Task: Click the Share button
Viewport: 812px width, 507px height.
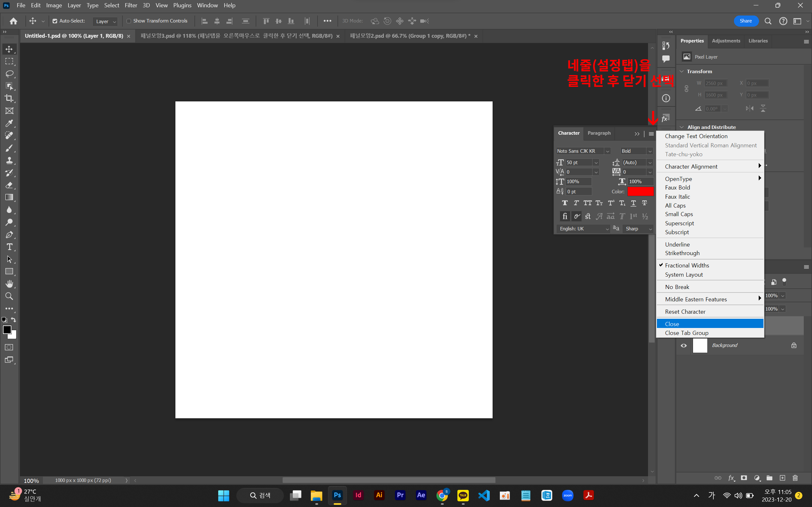Action: 746,21
